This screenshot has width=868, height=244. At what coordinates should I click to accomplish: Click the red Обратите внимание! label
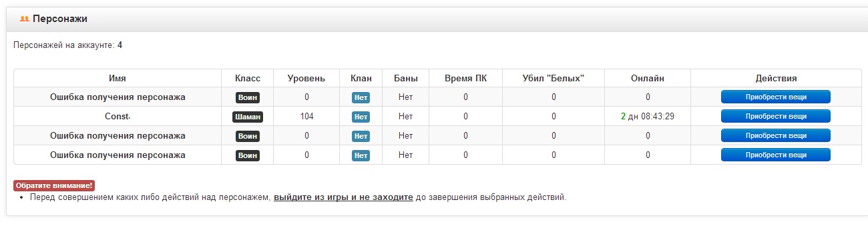point(54,185)
